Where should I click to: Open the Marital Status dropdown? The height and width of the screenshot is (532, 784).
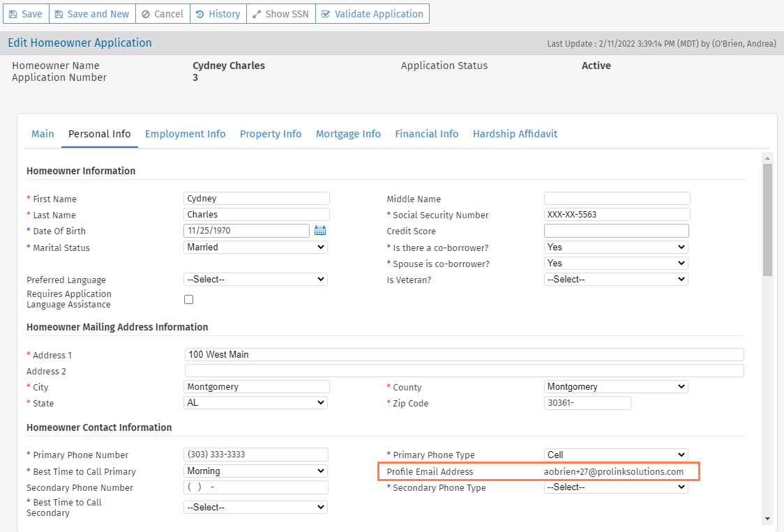pos(255,247)
